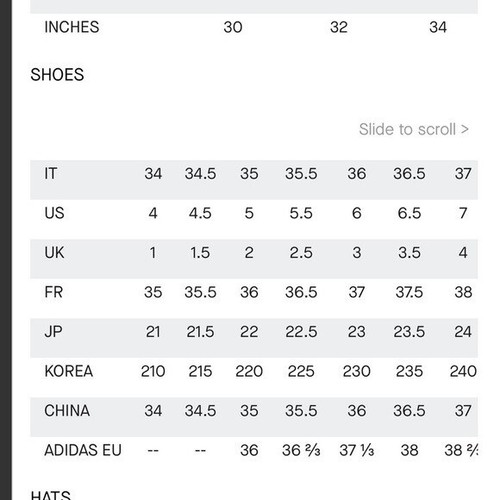500x500 pixels.
Task: Click the HATS section heading
Action: [50, 495]
